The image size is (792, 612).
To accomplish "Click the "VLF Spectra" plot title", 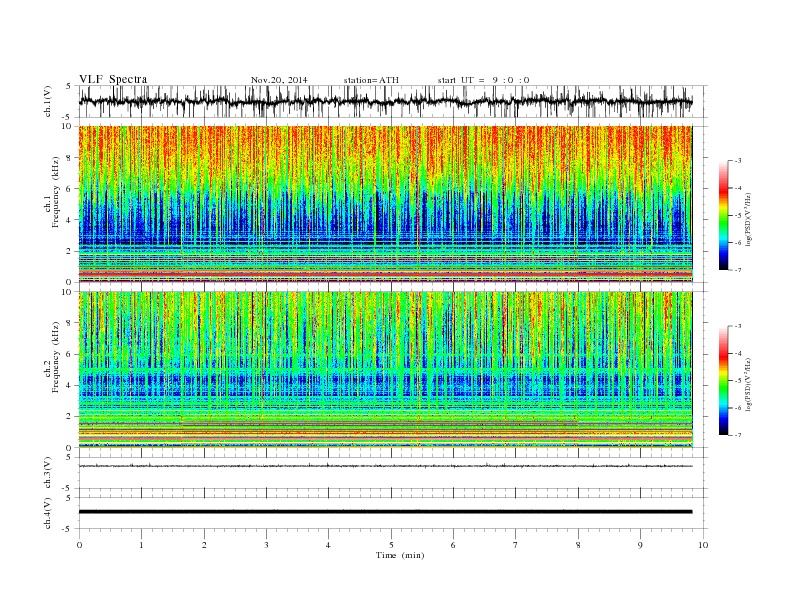I will pos(113,79).
